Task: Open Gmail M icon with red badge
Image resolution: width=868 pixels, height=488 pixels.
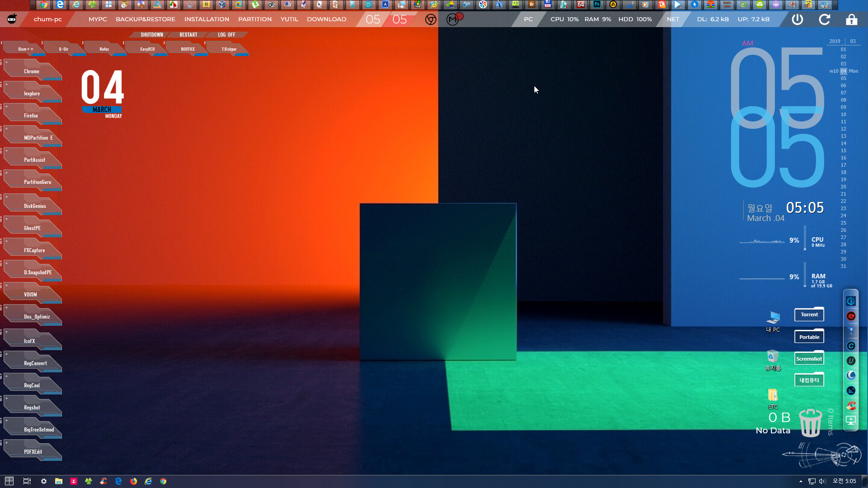Action: pos(454,19)
